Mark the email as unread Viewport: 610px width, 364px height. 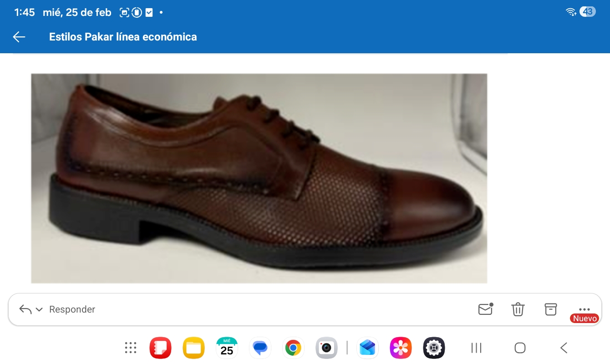click(485, 309)
